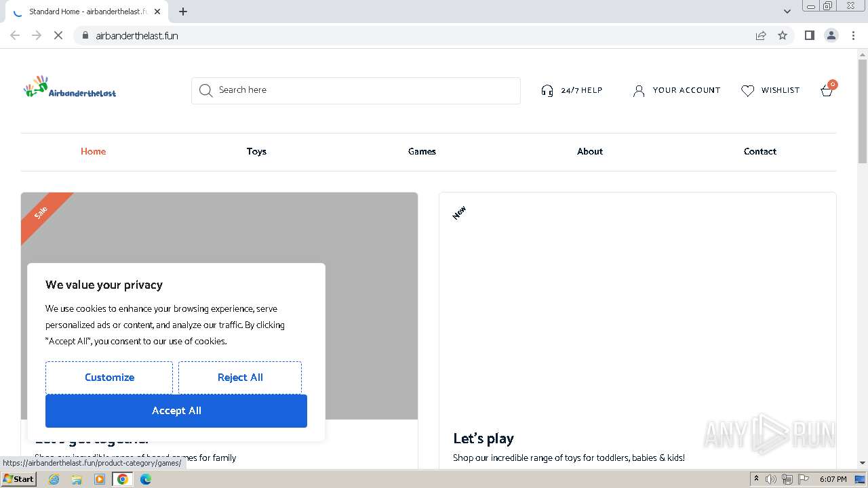Select the Home menu item
Screen dimensions: 868x488
(93, 151)
